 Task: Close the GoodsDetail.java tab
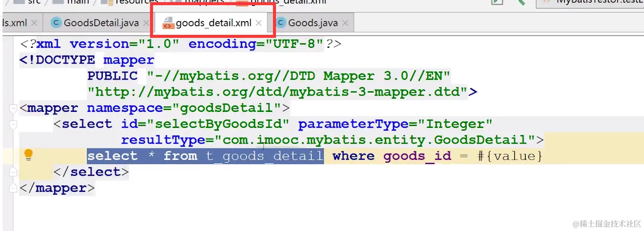146,23
